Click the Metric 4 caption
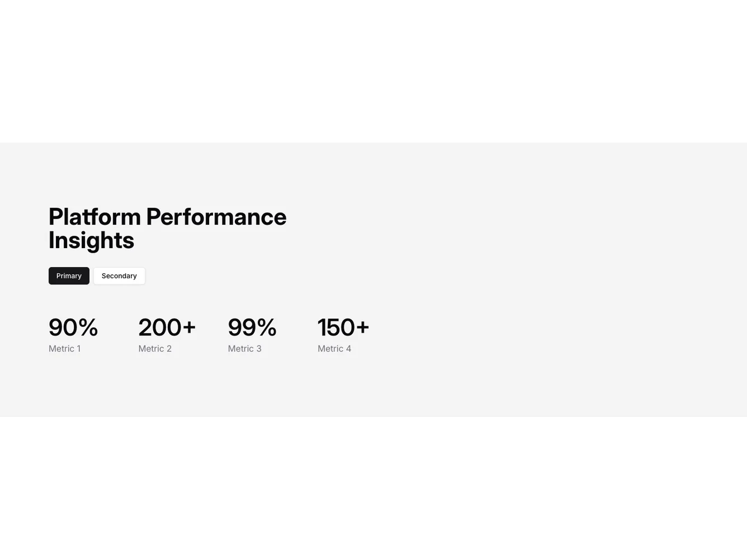This screenshot has width=747, height=560. pyautogui.click(x=334, y=348)
